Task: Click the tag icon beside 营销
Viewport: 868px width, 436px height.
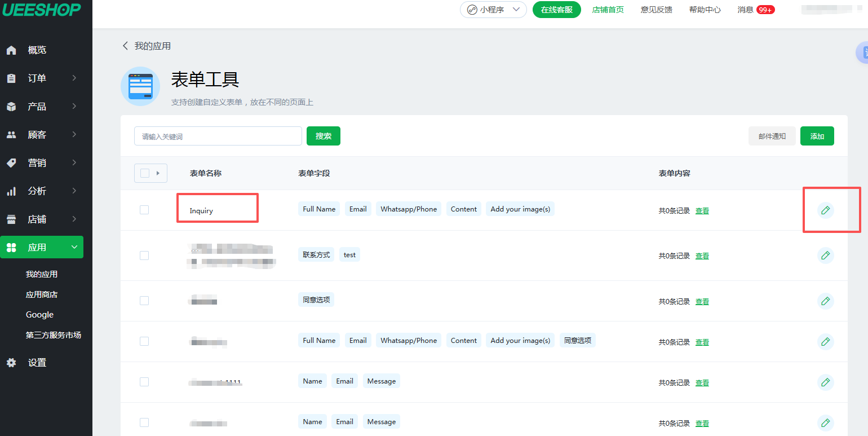Action: (11, 163)
